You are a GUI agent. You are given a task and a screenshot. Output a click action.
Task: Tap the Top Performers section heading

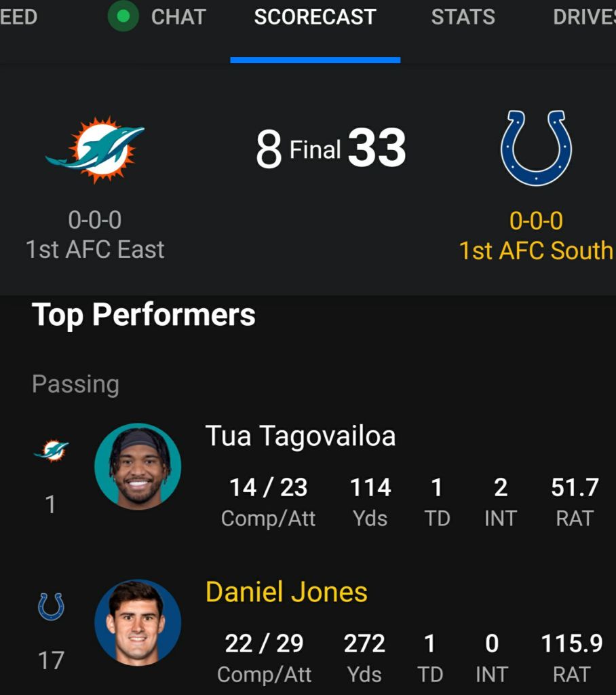[144, 315]
